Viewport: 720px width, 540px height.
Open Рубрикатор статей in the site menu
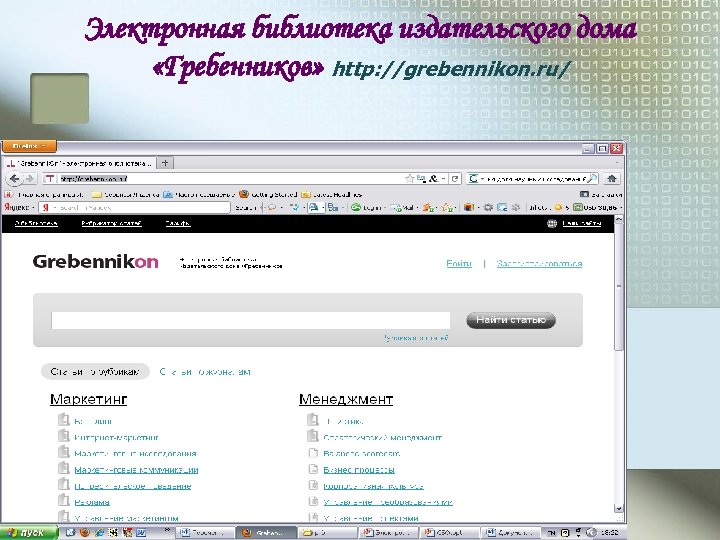pos(112,224)
